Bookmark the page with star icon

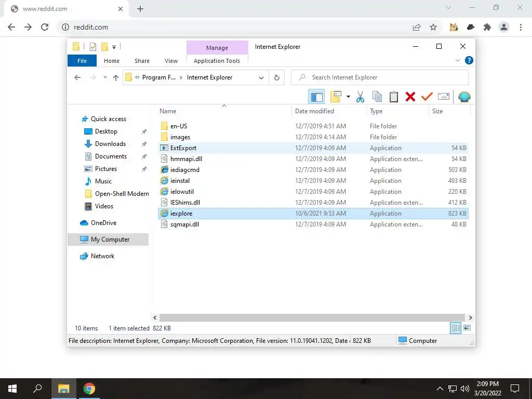pos(433,27)
